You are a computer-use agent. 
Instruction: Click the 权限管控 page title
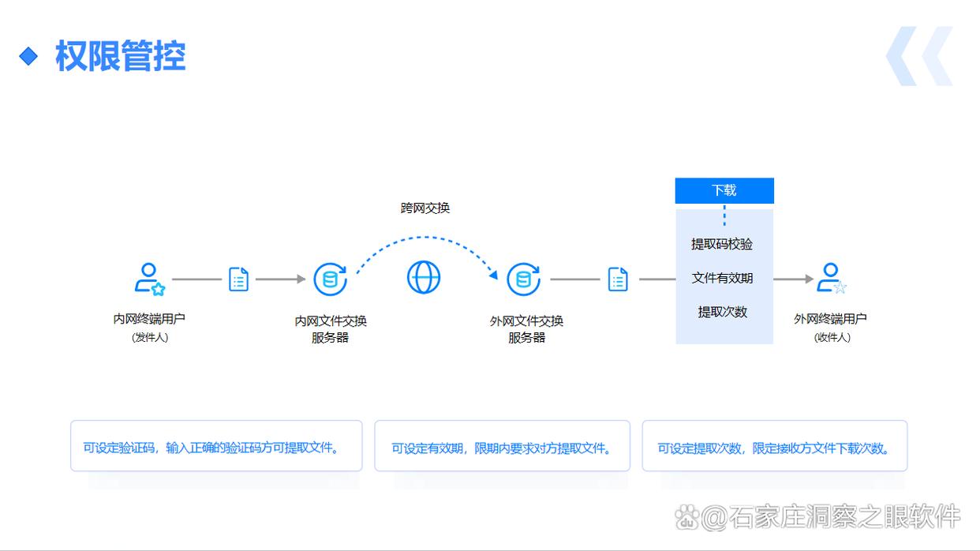pyautogui.click(x=120, y=56)
